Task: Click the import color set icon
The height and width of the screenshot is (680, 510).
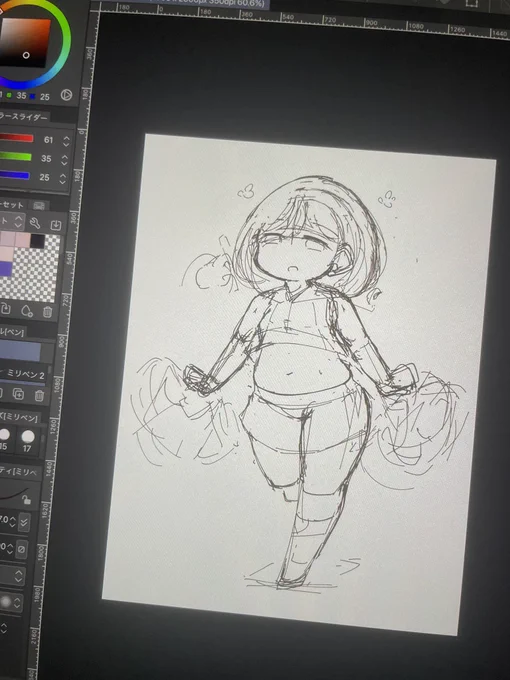Action: coord(56,225)
